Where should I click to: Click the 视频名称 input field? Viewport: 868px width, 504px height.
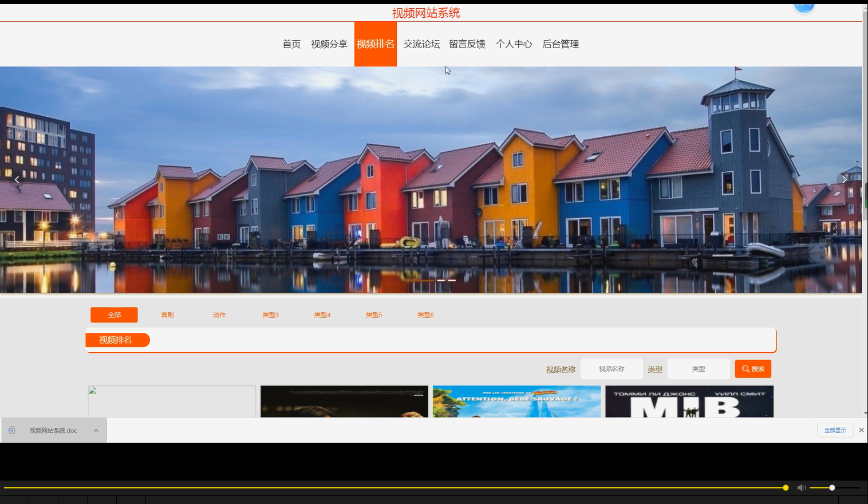[611, 368]
